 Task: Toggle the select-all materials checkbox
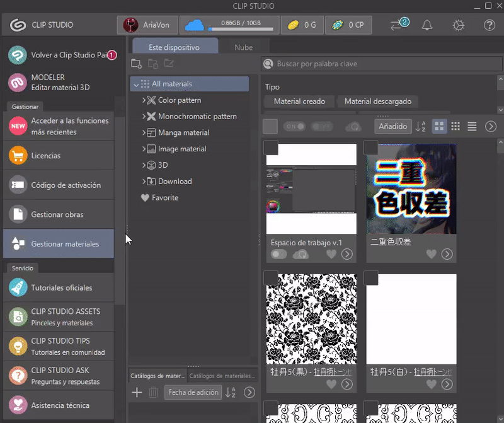pos(270,126)
